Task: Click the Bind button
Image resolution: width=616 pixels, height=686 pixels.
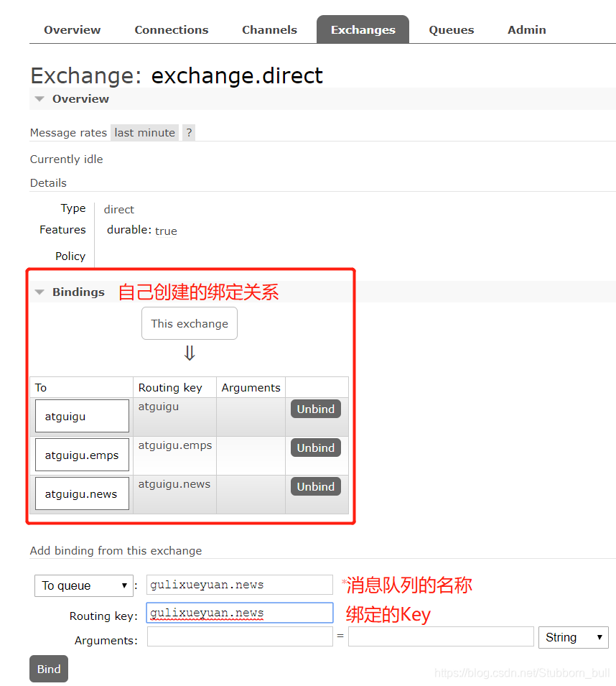Action: tap(49, 669)
